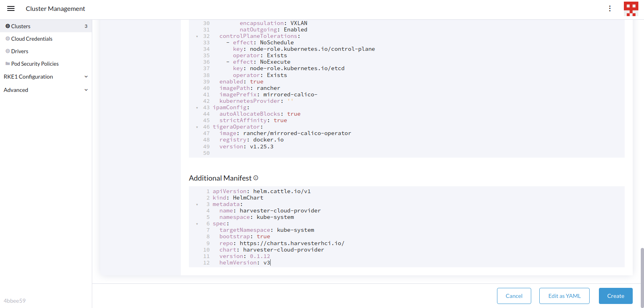Click the Cloud Credentials icon
Screen dimensions: 644x308
tap(8, 39)
